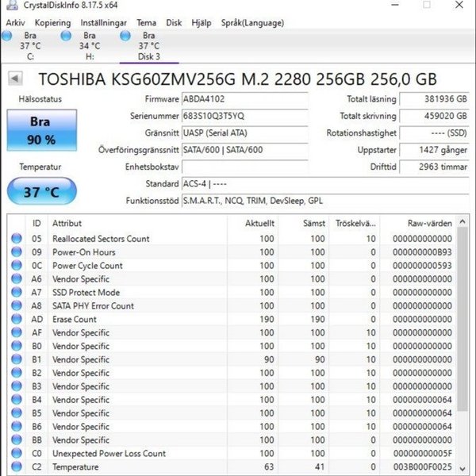Screen dimensions: 476x476
Task: Click the 37 °C temperature button
Action: (x=41, y=191)
